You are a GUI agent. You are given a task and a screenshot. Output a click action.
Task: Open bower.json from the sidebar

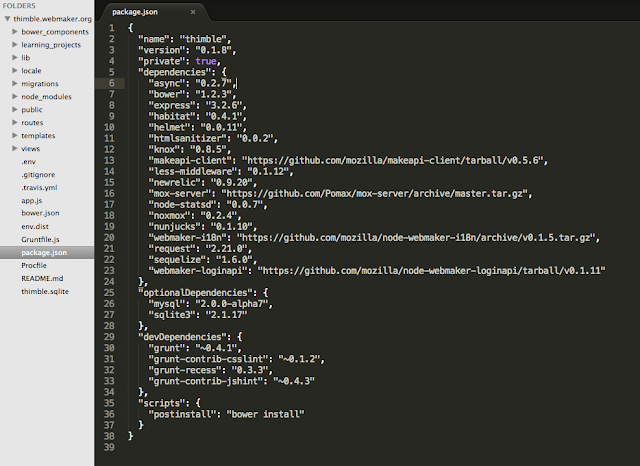[x=40, y=213]
